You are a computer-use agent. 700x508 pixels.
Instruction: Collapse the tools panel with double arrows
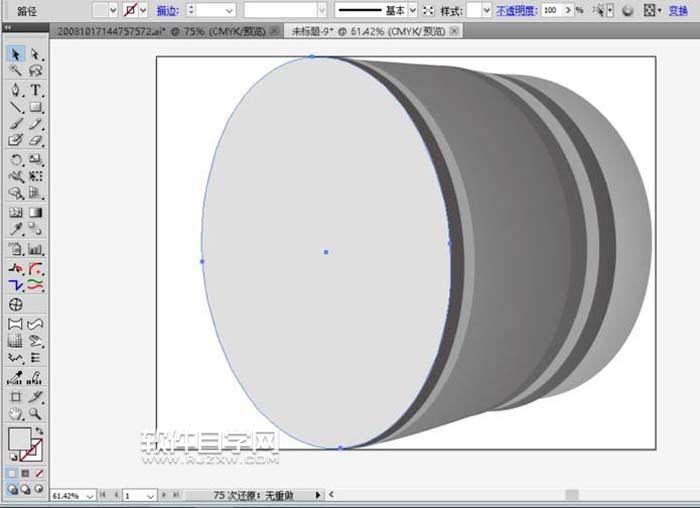(x=7, y=28)
